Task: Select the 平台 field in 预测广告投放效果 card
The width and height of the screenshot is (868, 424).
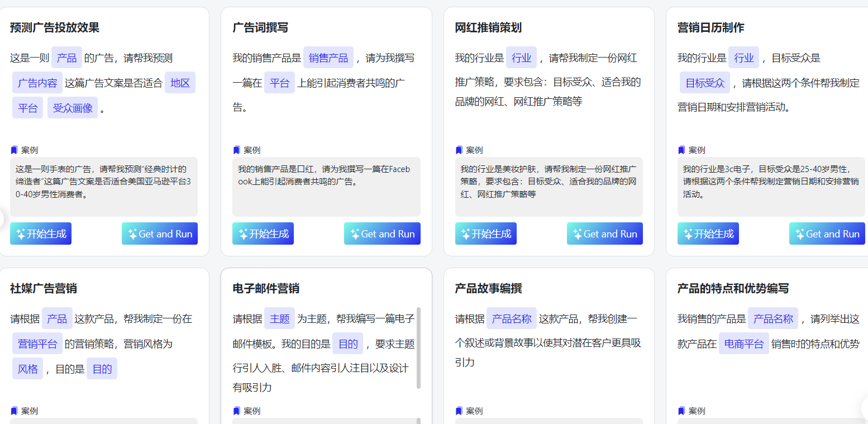Action: (x=27, y=108)
